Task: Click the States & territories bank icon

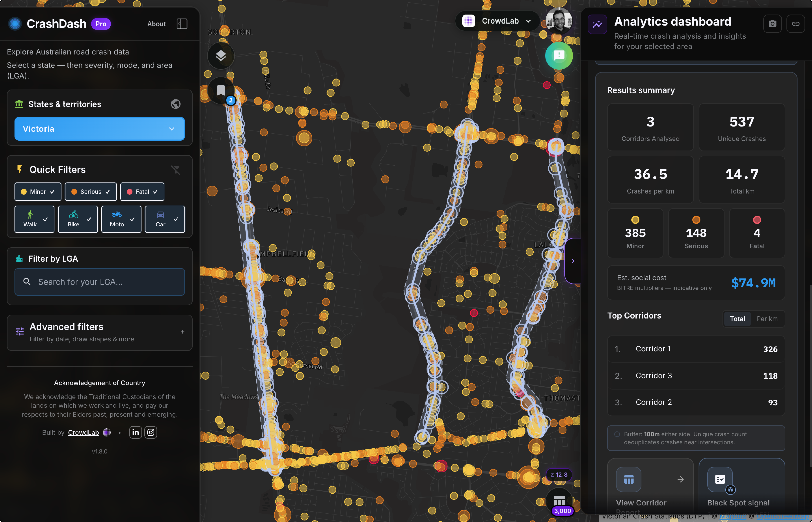Action: coord(19,104)
